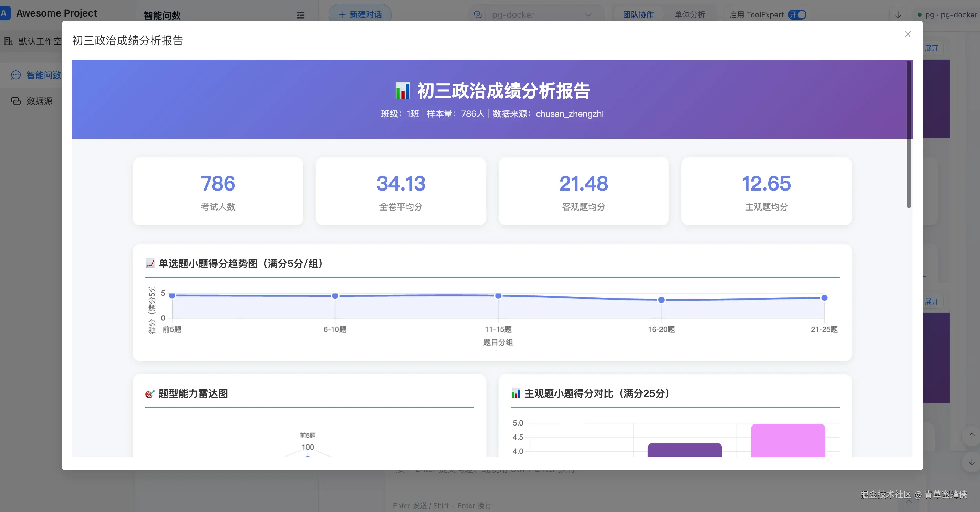
Task: Close the report modal dialog
Action: tap(908, 34)
